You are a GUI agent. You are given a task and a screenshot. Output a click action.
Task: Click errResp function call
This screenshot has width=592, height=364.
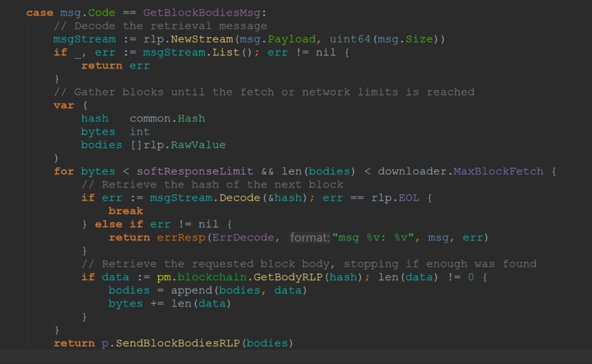tap(181, 237)
